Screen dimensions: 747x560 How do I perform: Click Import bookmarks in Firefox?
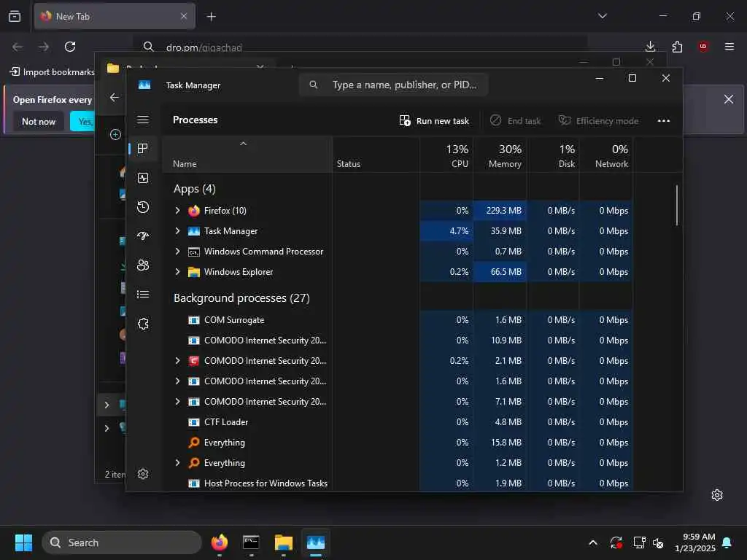[53, 72]
